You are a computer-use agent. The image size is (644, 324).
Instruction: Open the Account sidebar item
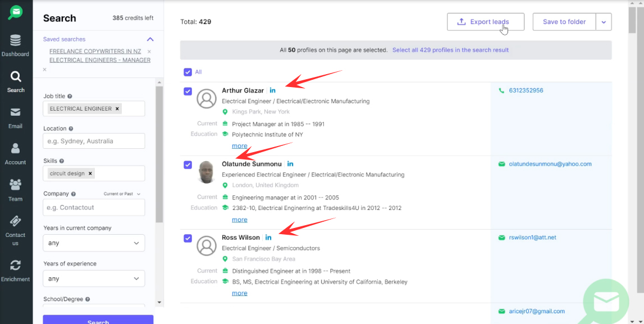point(16,154)
